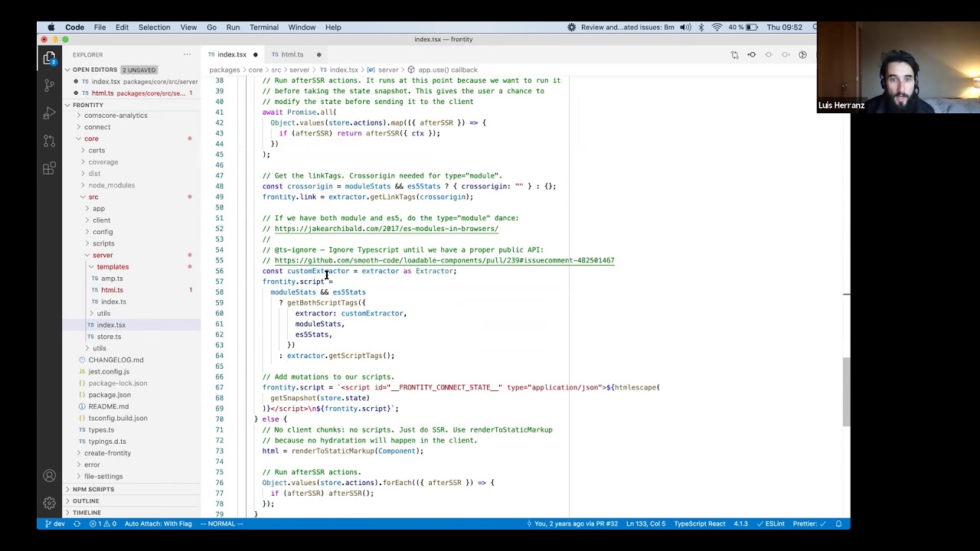Open the Manage settings gear

(x=49, y=503)
